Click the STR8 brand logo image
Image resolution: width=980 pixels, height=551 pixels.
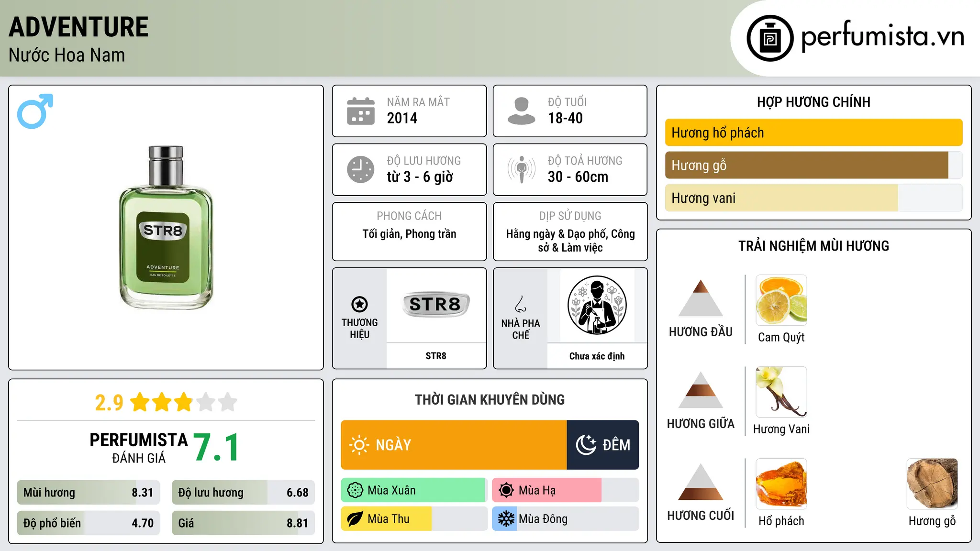tap(435, 304)
